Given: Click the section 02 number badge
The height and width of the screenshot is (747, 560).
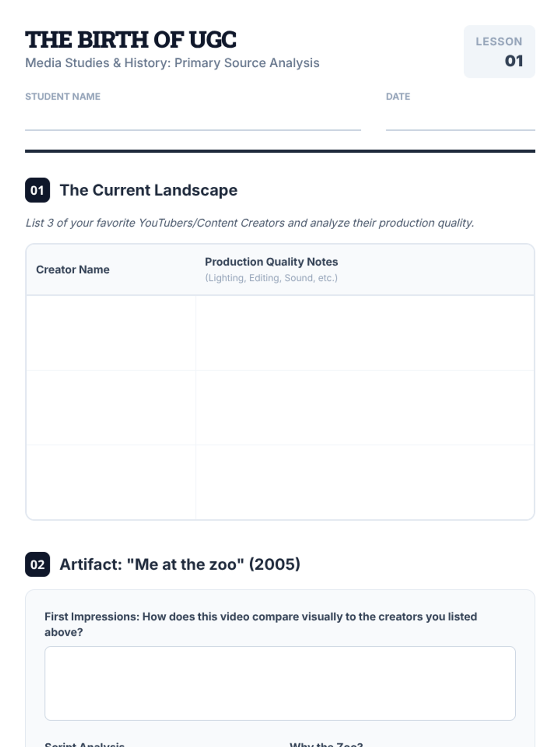Looking at the screenshot, I should [x=37, y=564].
